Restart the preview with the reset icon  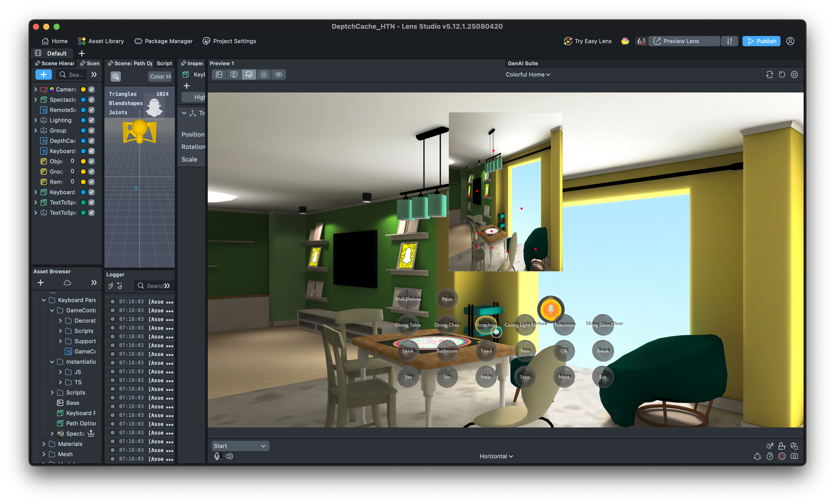[x=782, y=74]
